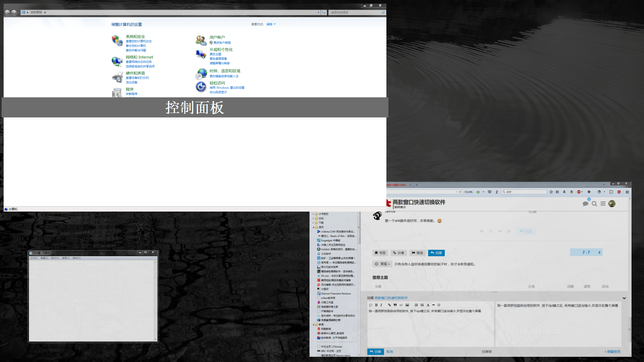Screen dimensions: 644x362
Task: Open the emoji picker in the reply editor
Action: coord(439,305)
